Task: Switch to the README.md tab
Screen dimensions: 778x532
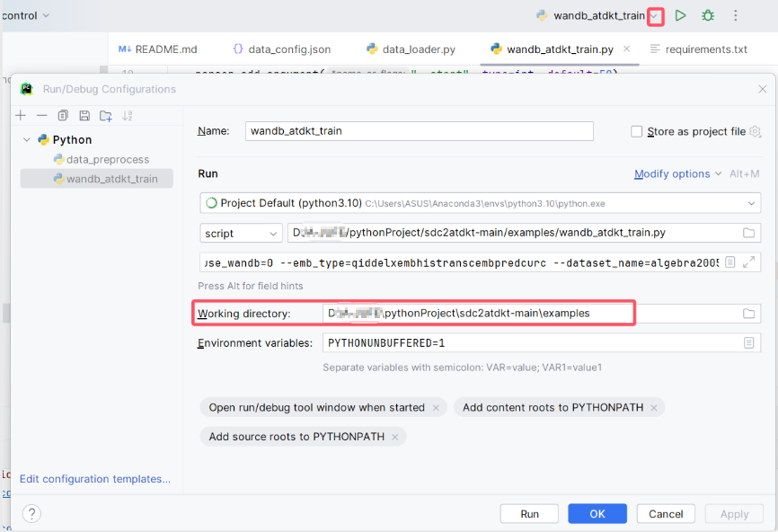Action: click(x=158, y=49)
